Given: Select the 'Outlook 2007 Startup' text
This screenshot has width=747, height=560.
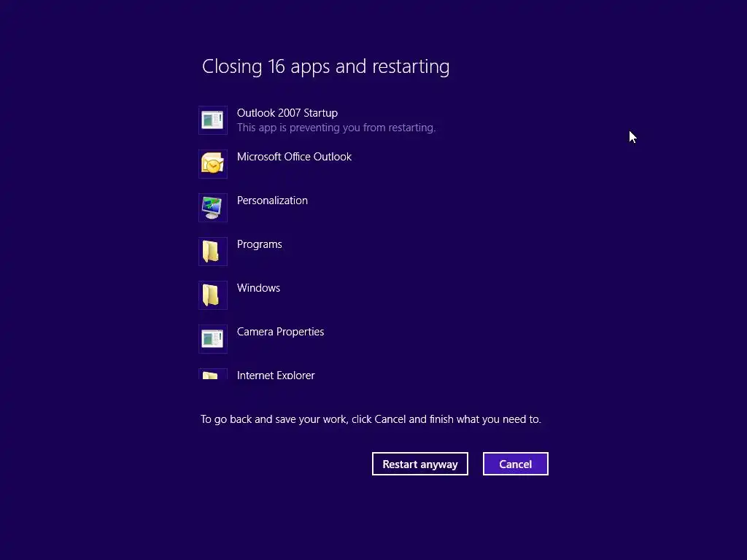Looking at the screenshot, I should click(x=287, y=113).
